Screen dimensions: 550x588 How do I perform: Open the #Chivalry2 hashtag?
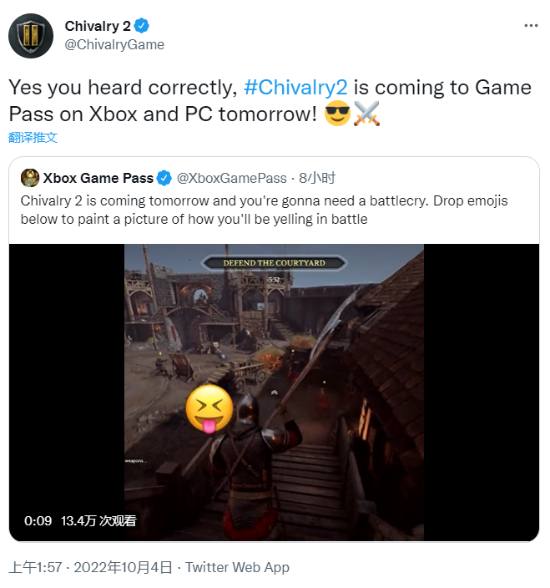[295, 87]
